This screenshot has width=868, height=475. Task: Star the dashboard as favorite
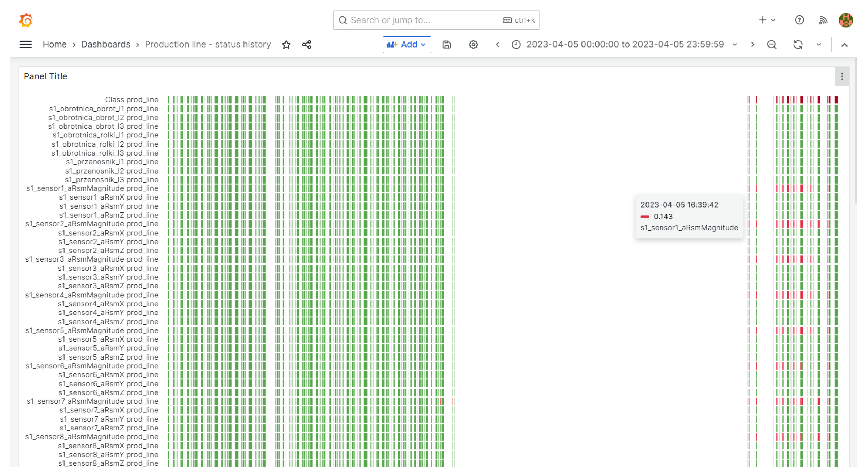[286, 44]
